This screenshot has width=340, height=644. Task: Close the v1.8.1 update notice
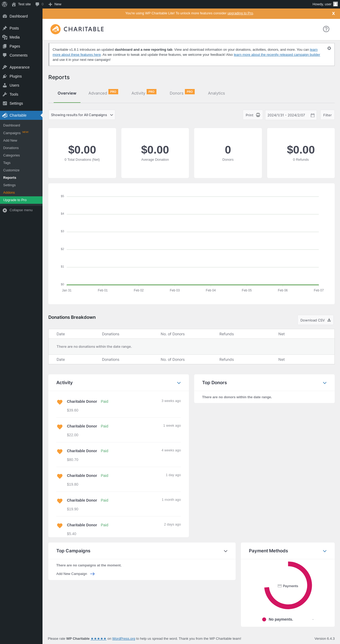pos(329,48)
